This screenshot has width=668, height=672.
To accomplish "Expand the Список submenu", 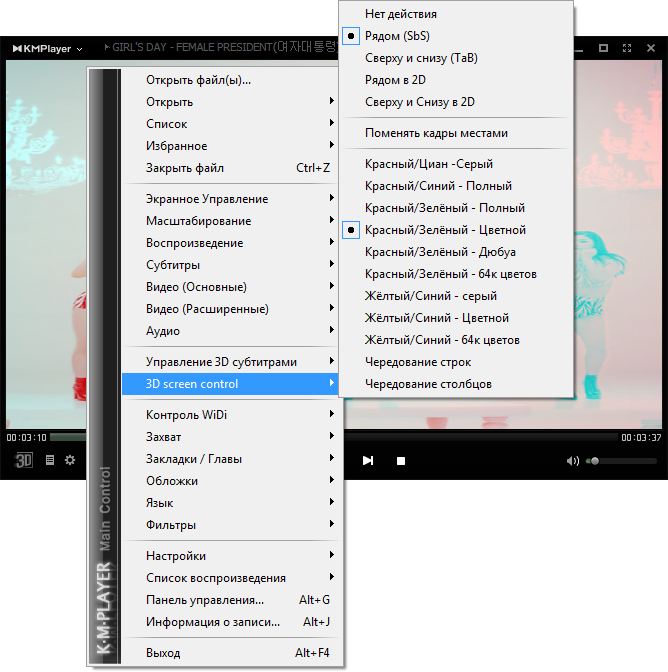I will tap(231, 124).
